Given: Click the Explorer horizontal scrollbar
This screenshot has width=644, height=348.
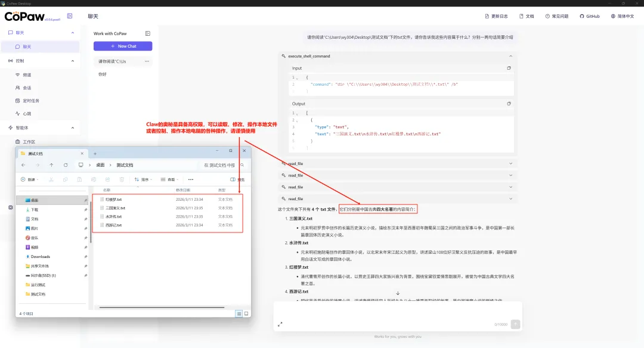Looking at the screenshot, I should click(x=162, y=307).
